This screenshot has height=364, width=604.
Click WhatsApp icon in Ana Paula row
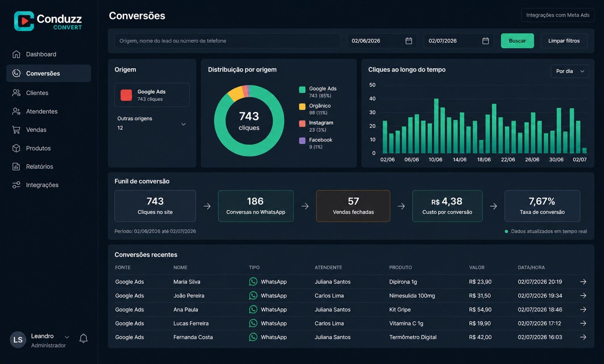pyautogui.click(x=253, y=309)
